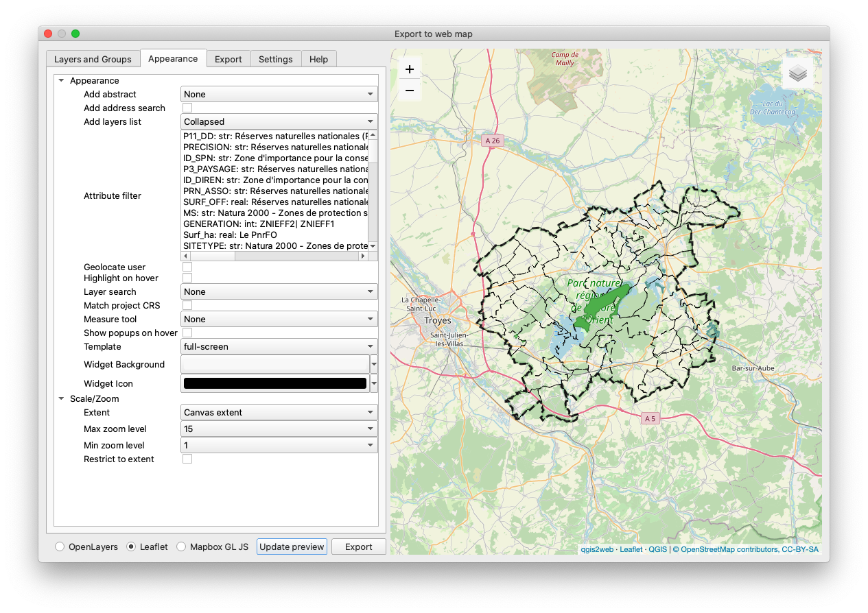Viewport: 868px width, 613px height.
Task: Open the Min zoom level dropdown
Action: click(279, 445)
